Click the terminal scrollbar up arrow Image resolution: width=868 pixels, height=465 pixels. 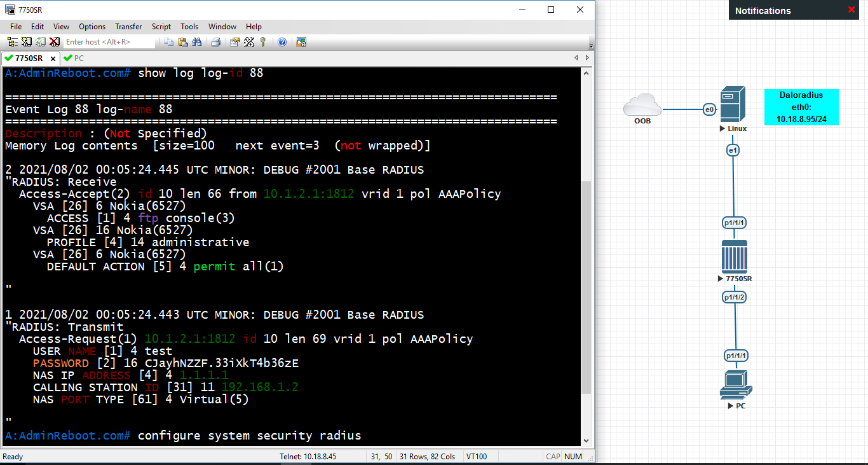(587, 73)
